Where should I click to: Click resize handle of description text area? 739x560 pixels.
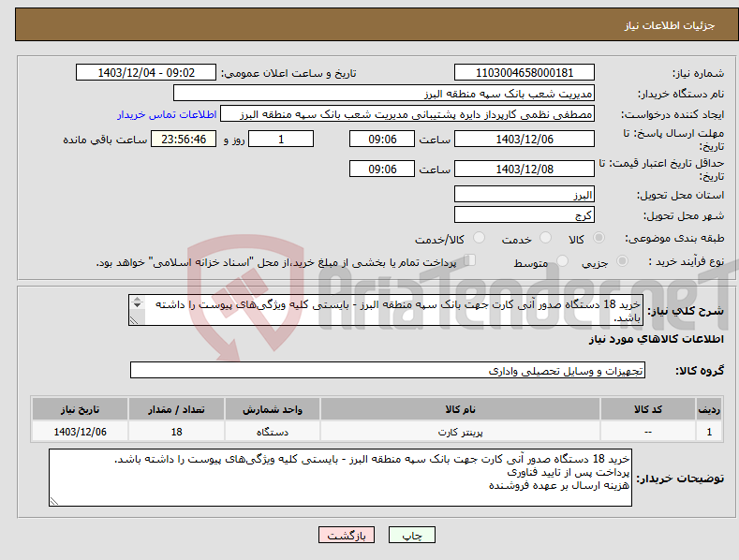coord(133,320)
